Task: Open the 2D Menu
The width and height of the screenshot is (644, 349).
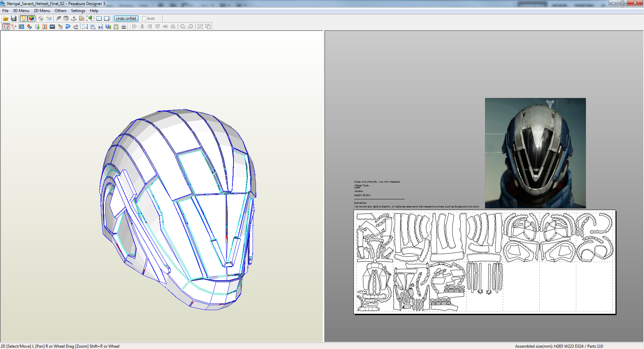Action: [42, 11]
